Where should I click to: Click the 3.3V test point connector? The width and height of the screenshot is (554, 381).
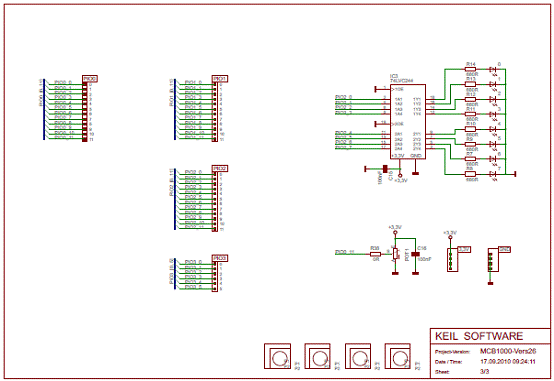coord(453,260)
